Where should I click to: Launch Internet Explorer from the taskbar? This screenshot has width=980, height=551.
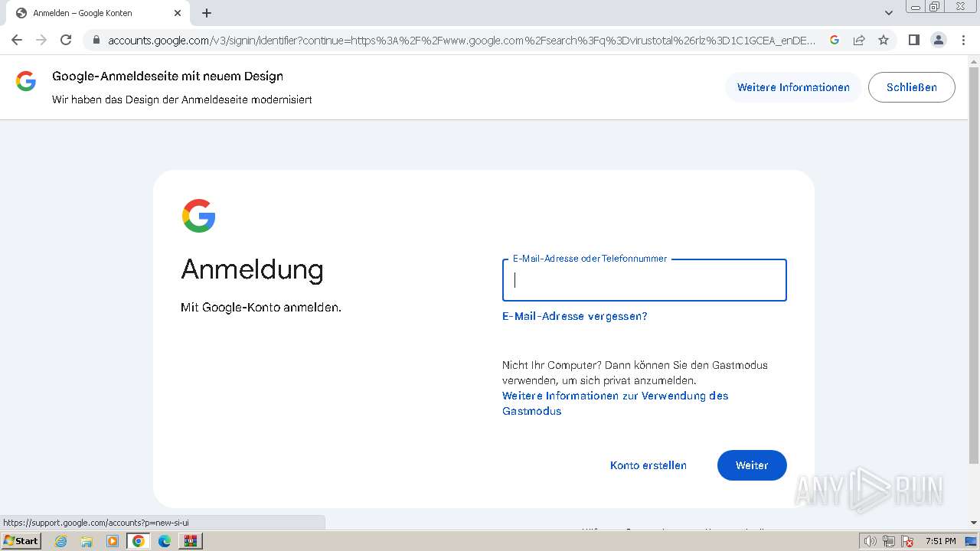click(60, 541)
